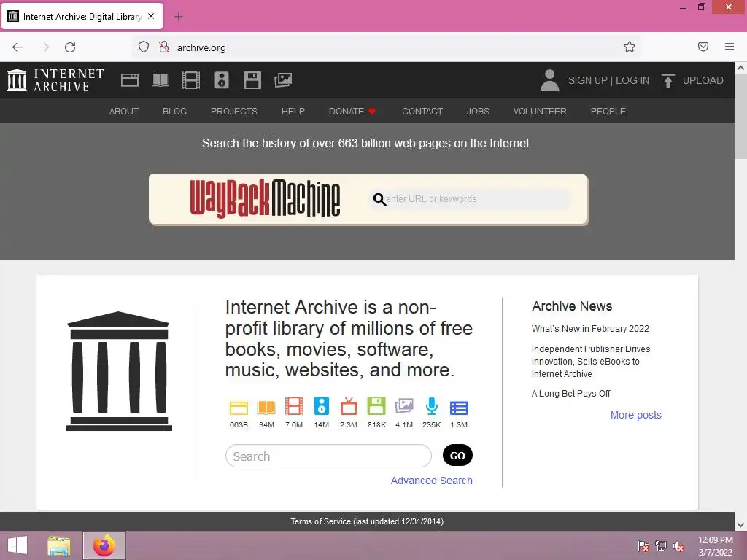The width and height of the screenshot is (747, 560).
Task: Open What's New in February 2022 post
Action: coord(590,329)
